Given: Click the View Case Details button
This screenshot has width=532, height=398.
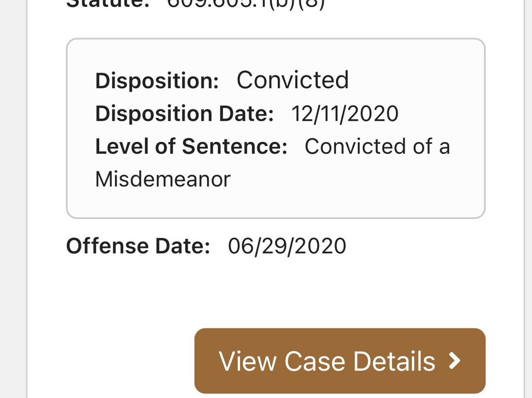Looking at the screenshot, I should (339, 361).
